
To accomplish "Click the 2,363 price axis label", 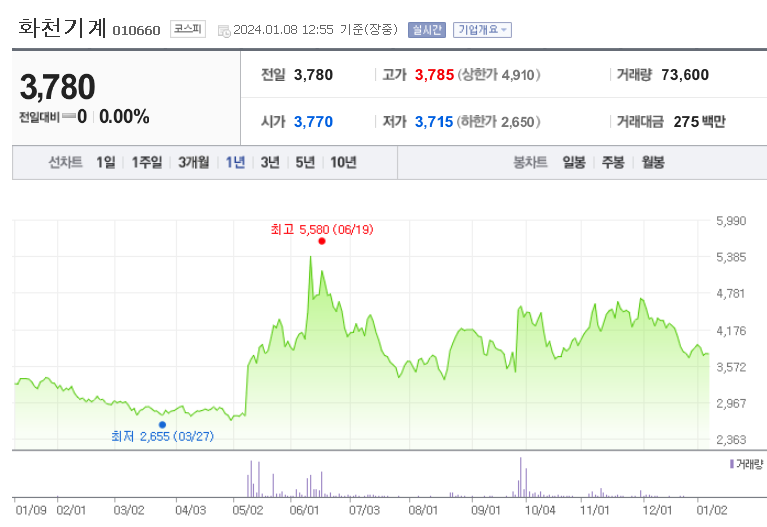I will click(731, 439).
